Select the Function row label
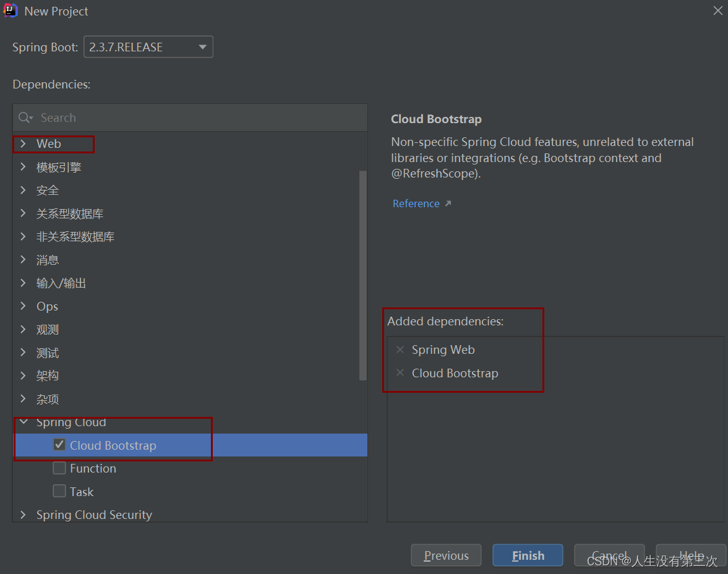The image size is (728, 574). [x=93, y=469]
